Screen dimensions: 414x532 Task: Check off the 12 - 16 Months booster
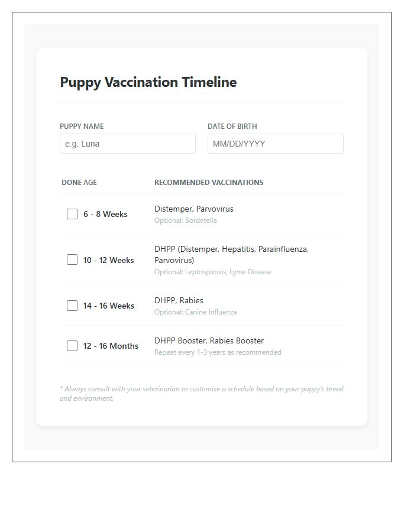pyautogui.click(x=72, y=345)
